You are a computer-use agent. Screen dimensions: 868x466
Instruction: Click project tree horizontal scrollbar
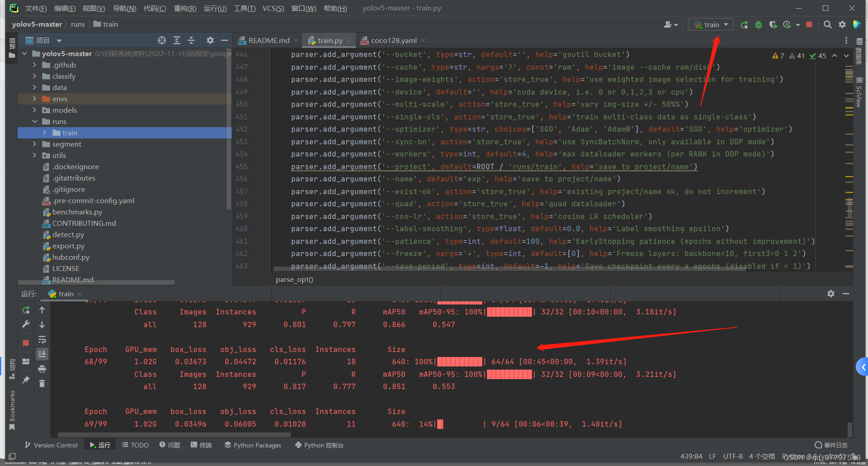[96, 282]
